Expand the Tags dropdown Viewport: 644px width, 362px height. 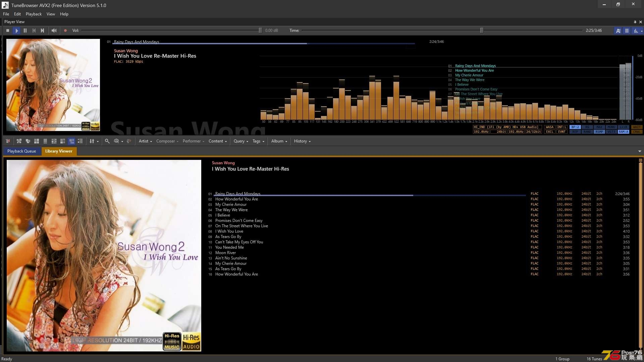(258, 141)
